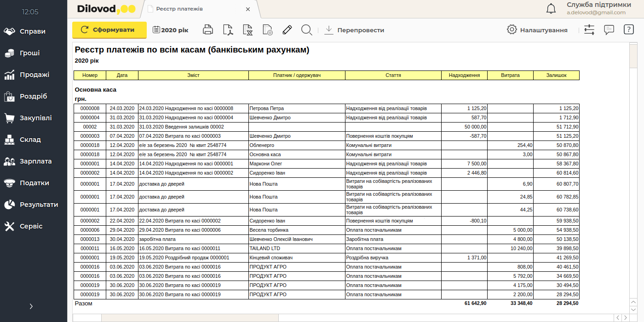Export the report to Excel
644x322 pixels.
pos(248,30)
